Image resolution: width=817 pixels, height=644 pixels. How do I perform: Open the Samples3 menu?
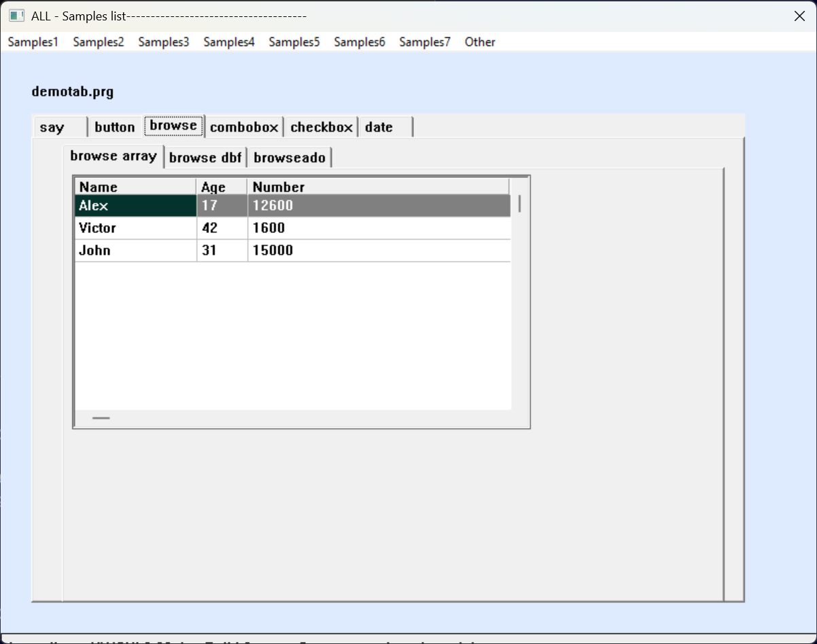(x=164, y=42)
